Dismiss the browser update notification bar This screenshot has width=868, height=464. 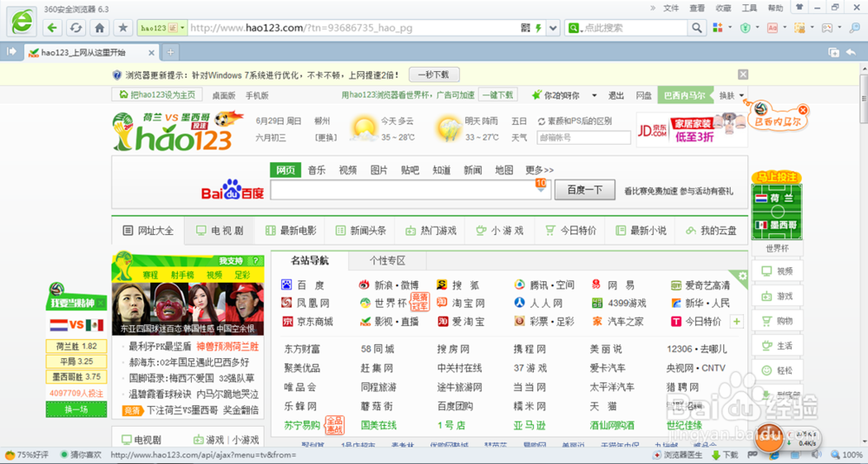[x=743, y=74]
